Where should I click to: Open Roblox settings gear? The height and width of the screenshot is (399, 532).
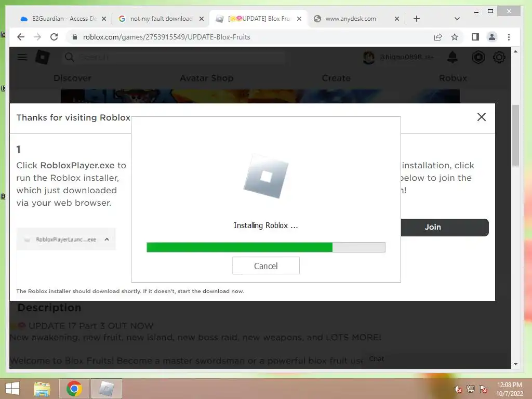pos(499,57)
